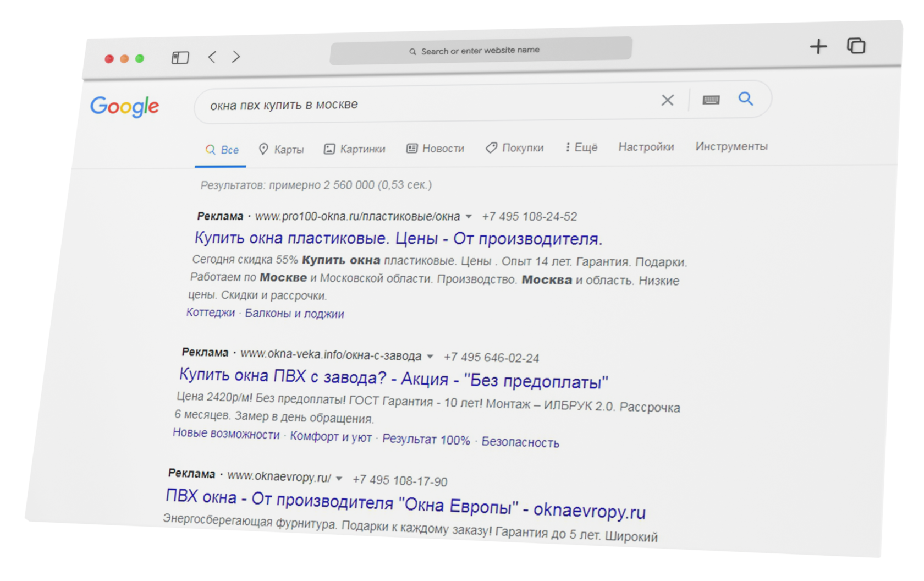The image size is (924, 581).
Task: Follow the 'Результат 100%' sitelink
Action: (426, 440)
